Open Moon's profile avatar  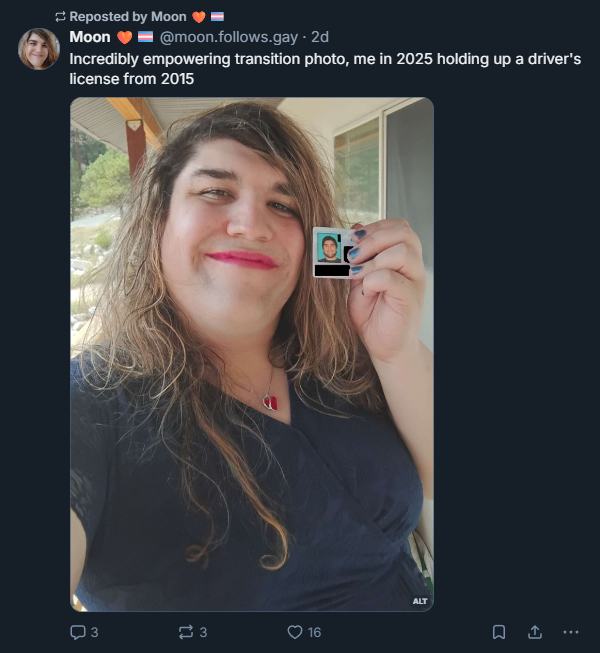(39, 49)
